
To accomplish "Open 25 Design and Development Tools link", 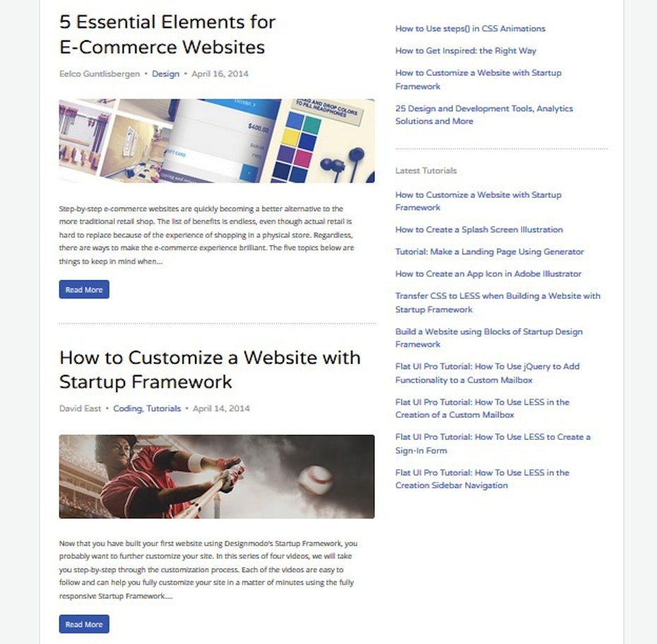I will pyautogui.click(x=484, y=114).
